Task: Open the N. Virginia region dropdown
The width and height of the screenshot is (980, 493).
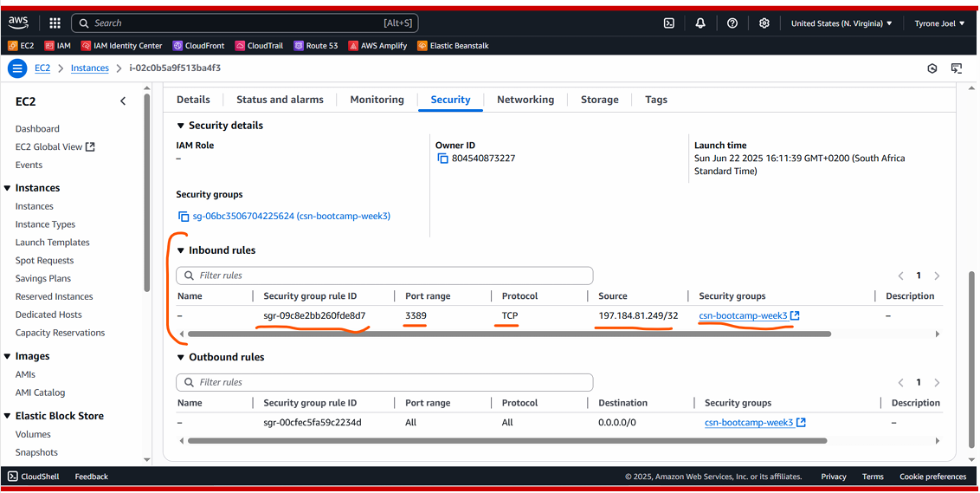Action: coord(841,23)
